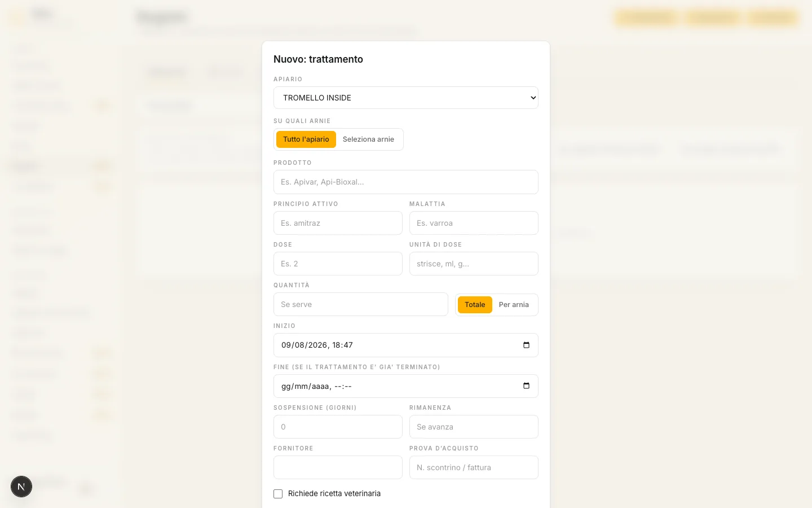Focus the Unità di dose field

(474, 264)
